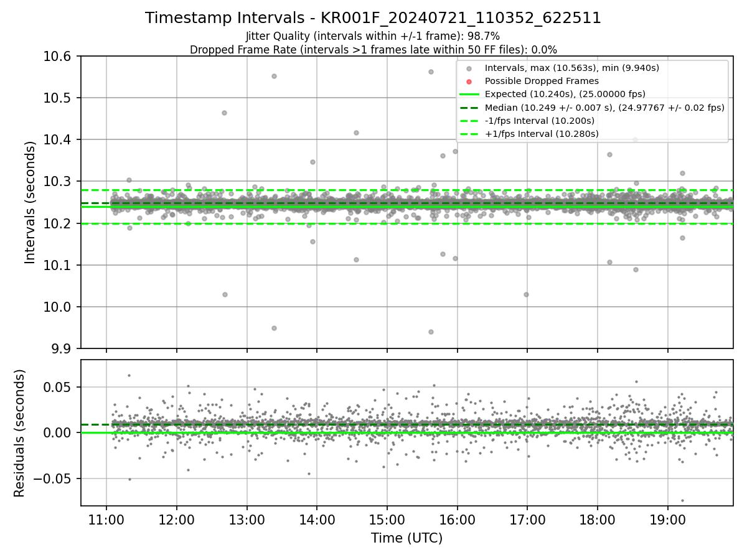Click the red circle marker for dropped frames legend
Screen dimensions: 747x560
[x=469, y=82]
